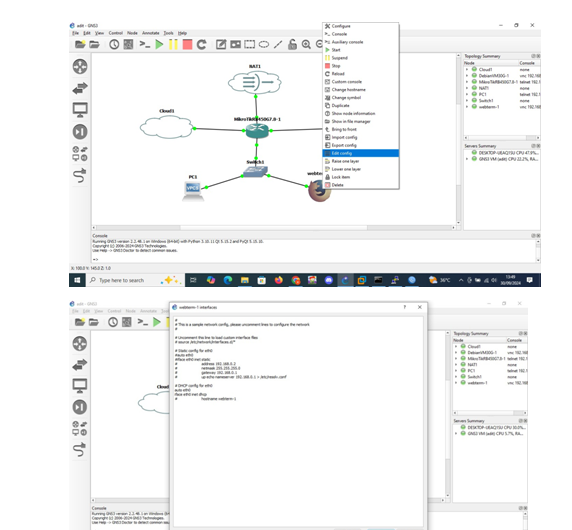The width and height of the screenshot is (572, 530).
Task: Click the Console column header, upper Topology Summary
Action: [529, 63]
